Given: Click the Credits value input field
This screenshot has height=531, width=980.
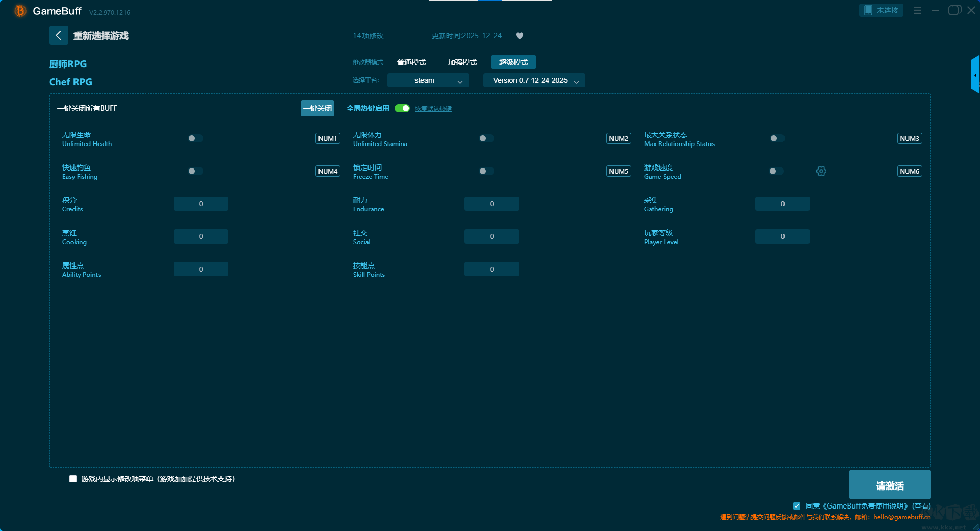Looking at the screenshot, I should pos(201,204).
